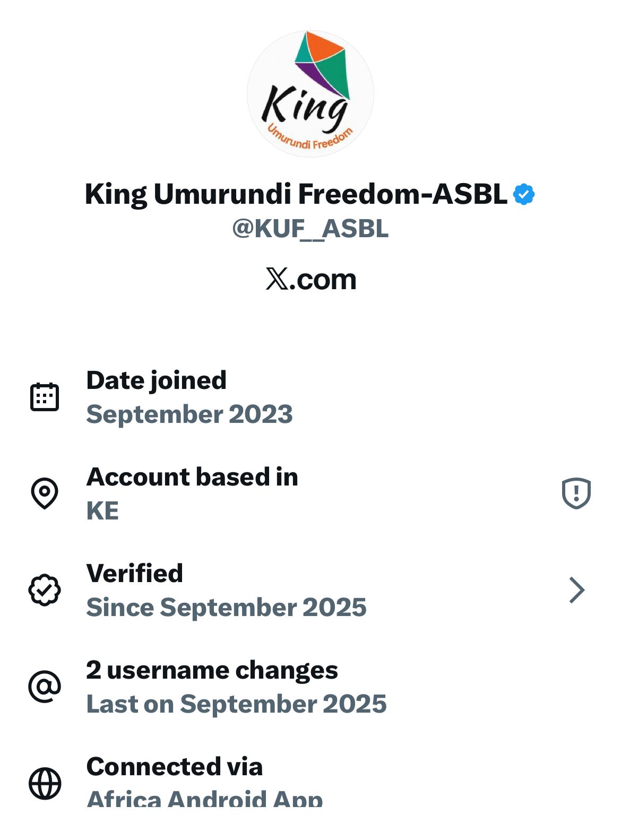Tap the @KUF__ASBL handle
This screenshot has width=621, height=840.
tap(310, 229)
